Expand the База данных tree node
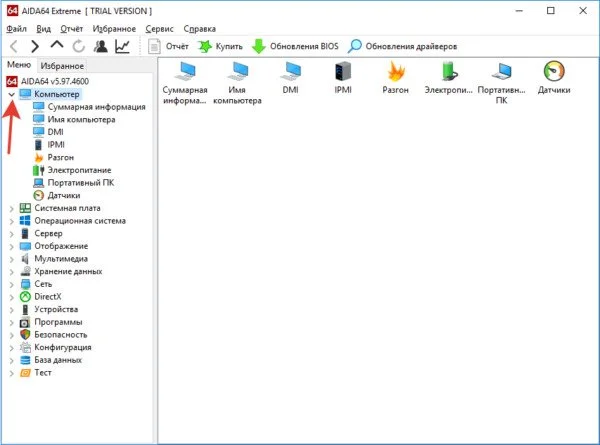The width and height of the screenshot is (600, 445). click(11, 360)
